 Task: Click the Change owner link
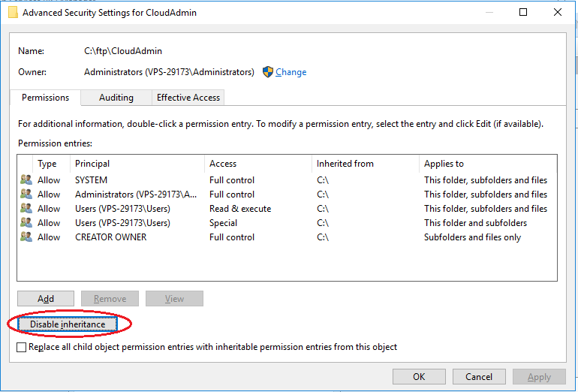click(291, 72)
